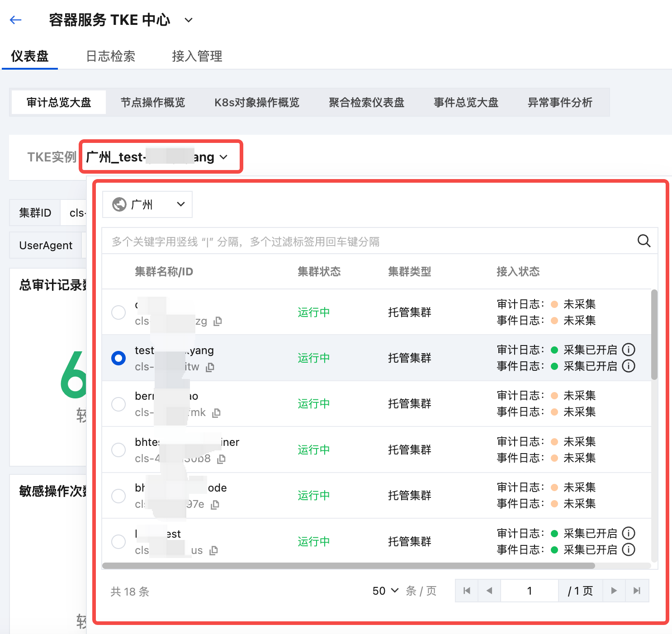Open the TKE实例 cluster selector dropdown

(157, 157)
